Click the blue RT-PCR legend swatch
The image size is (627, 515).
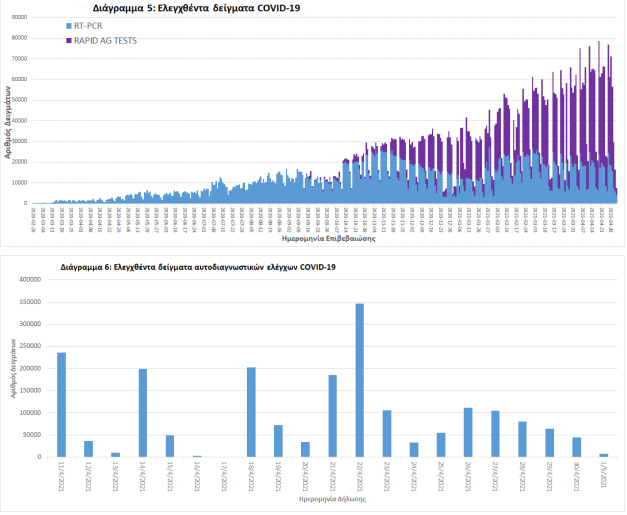(68, 25)
